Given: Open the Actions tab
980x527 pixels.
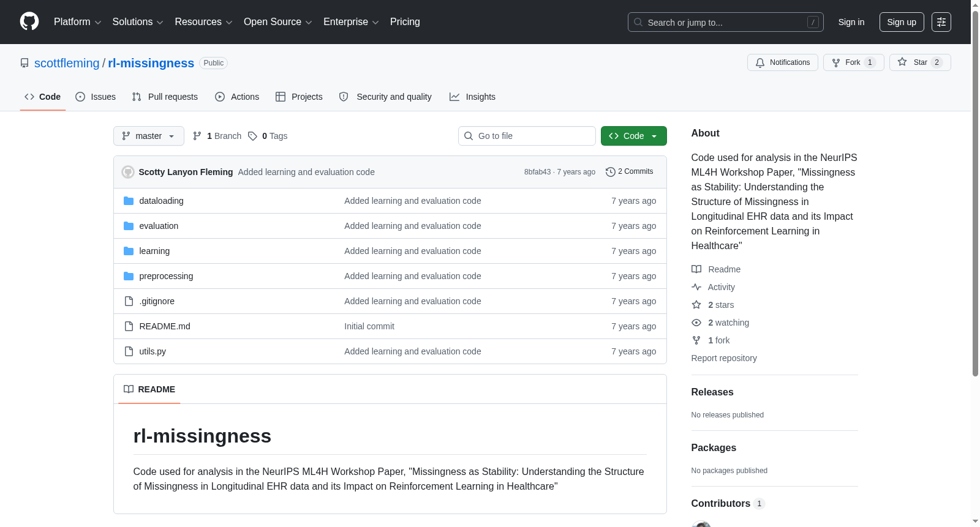Looking at the screenshot, I should pos(237,97).
